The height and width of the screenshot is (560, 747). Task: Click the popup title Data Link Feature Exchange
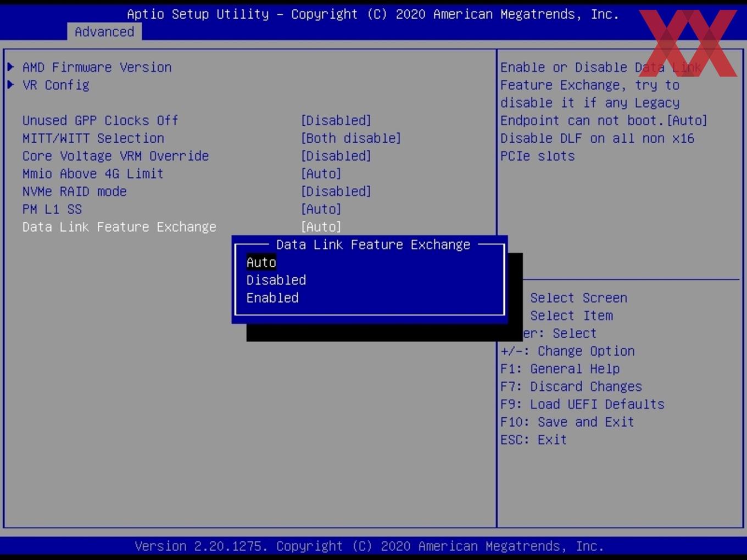pos(374,245)
